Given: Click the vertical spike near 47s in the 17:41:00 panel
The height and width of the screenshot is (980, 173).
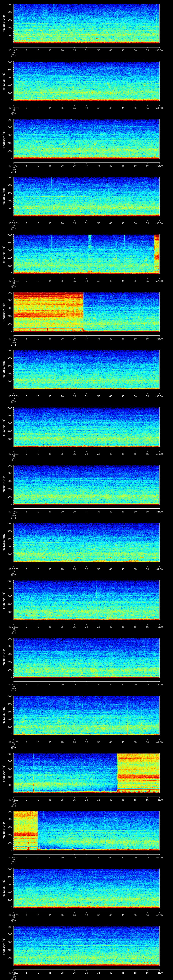Looking at the screenshot, I should point(128,715).
